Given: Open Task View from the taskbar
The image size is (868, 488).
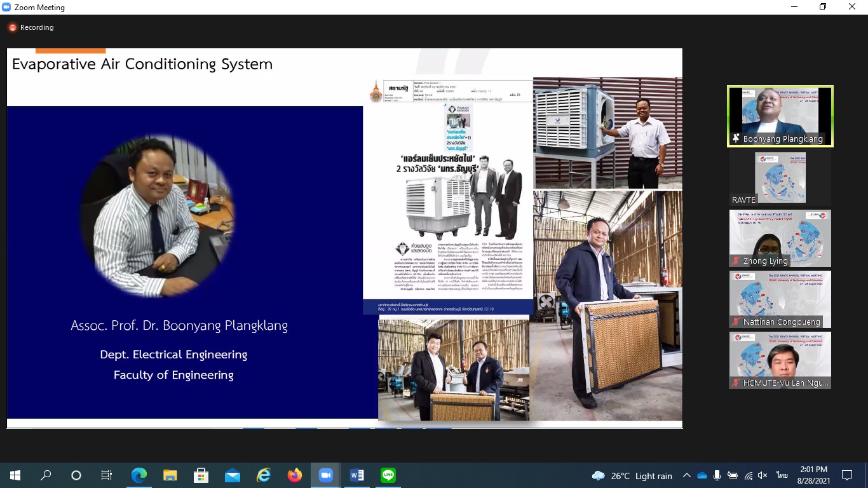Looking at the screenshot, I should pyautogui.click(x=107, y=475).
